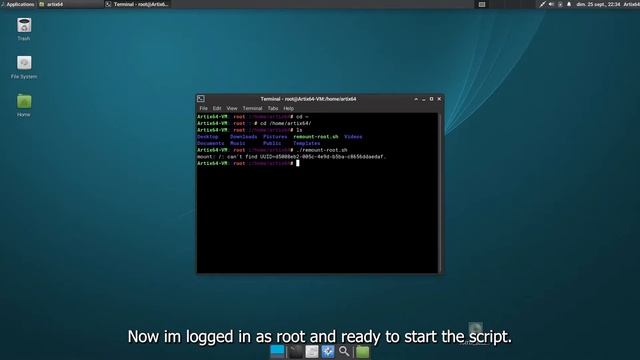This screenshot has width=640, height=360.
Task: Open the File menu in Terminal
Action: click(203, 108)
